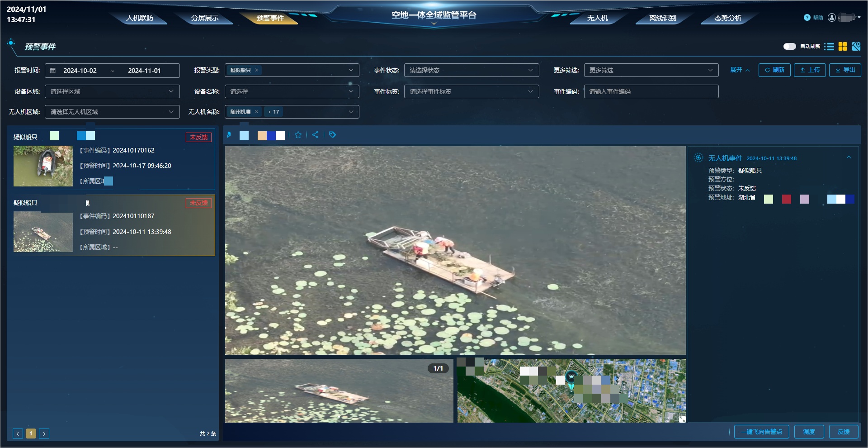
Task: Remove the 疑似船只 tag from 报警类型
Action: 256,70
